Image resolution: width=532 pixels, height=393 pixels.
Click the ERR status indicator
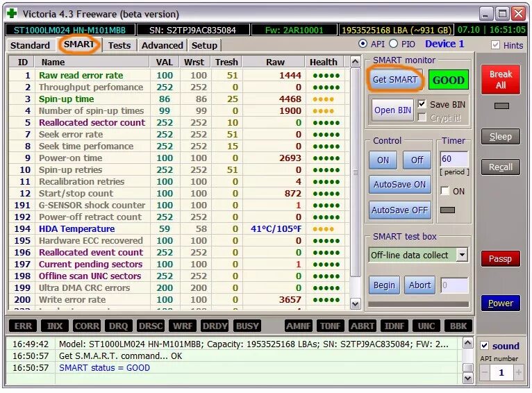23,326
